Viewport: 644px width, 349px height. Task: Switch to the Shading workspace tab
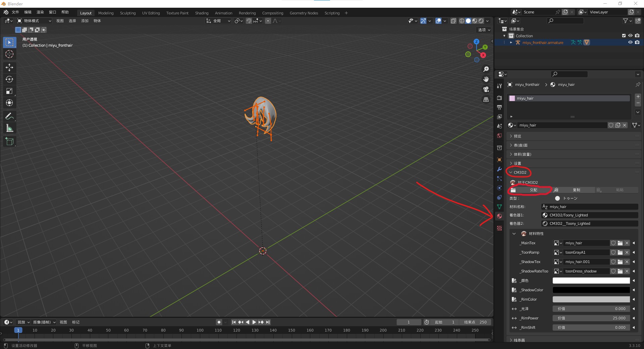coord(202,13)
